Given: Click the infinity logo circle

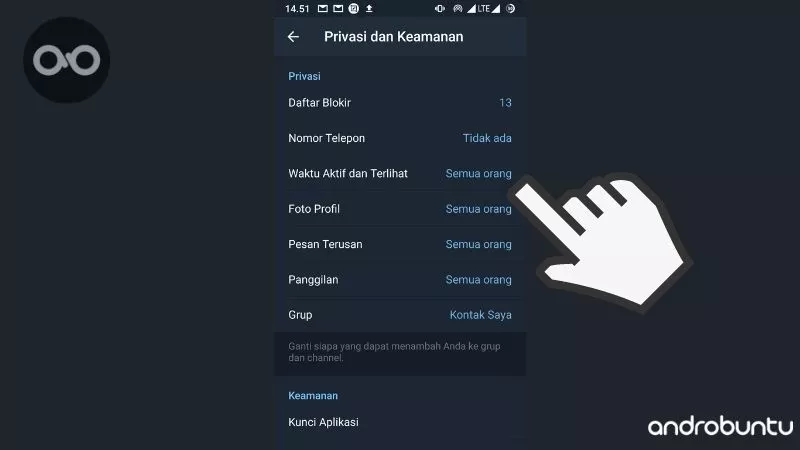Looking at the screenshot, I should pos(66,60).
